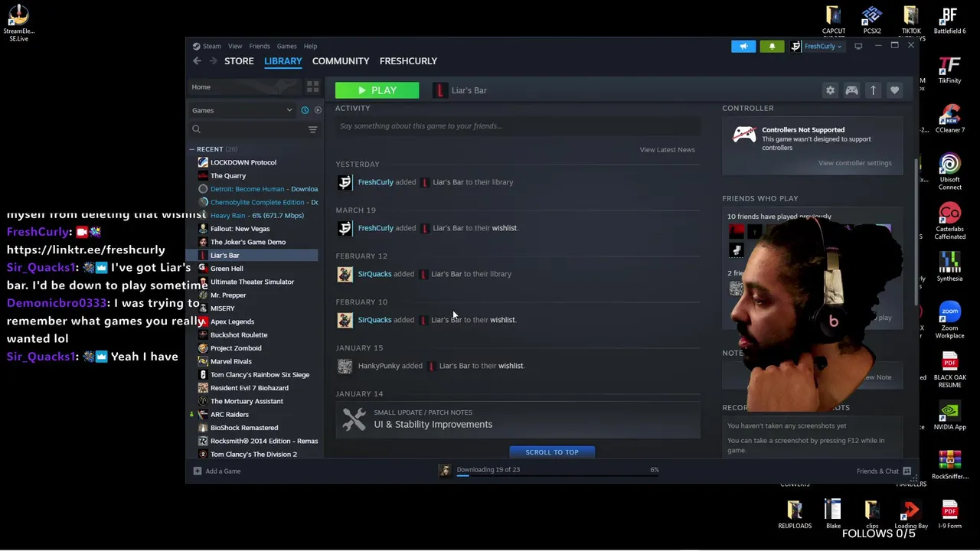The height and width of the screenshot is (551, 980).
Task: Open Steam announcements megaphone button
Action: click(x=743, y=46)
